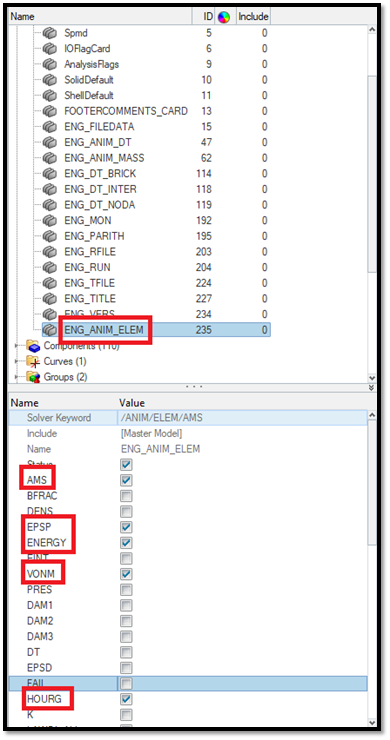Click the Include value [Master Model]
Screen dimensions: 390x740
tap(152, 433)
